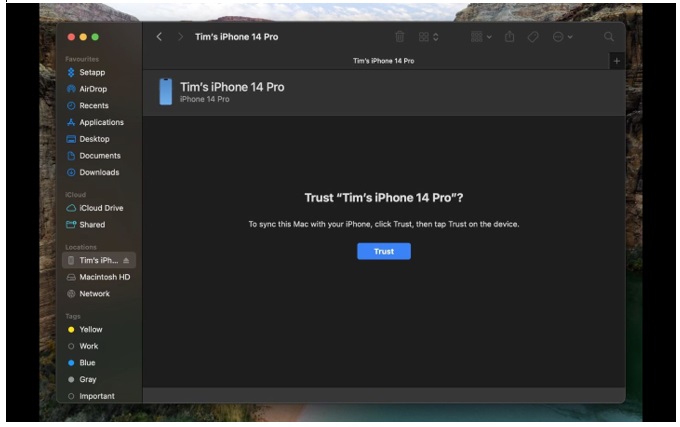Click the Macintosh HD drive icon
The width and height of the screenshot is (680, 427).
(x=71, y=277)
